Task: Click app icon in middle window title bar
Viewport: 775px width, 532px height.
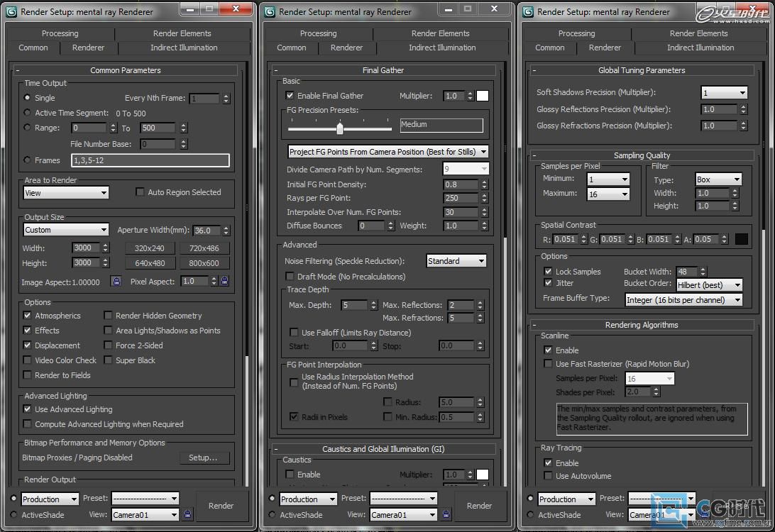Action: [x=270, y=12]
